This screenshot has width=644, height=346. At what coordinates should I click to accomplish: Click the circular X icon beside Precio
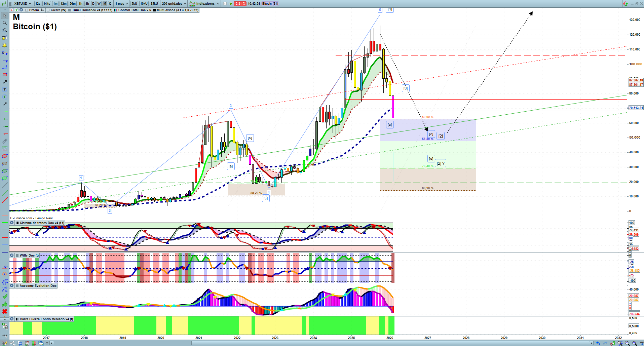tap(21, 10)
